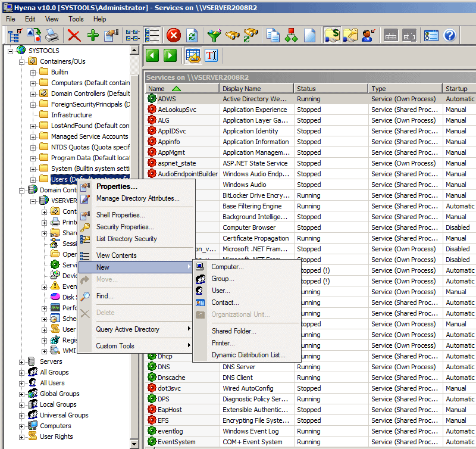476x449 pixels.
Task: Open the Tools menu in menu bar
Action: [76, 19]
